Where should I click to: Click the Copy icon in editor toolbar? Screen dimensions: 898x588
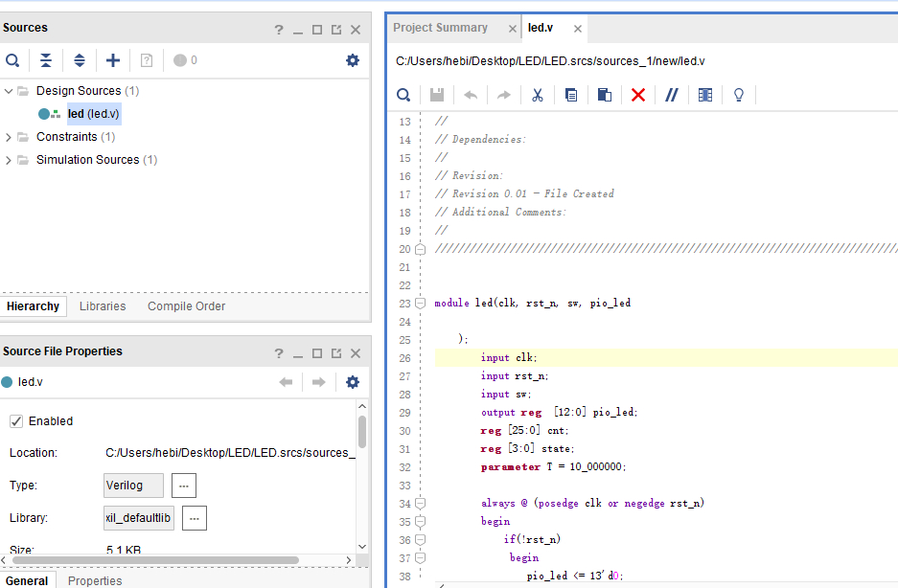(x=571, y=95)
